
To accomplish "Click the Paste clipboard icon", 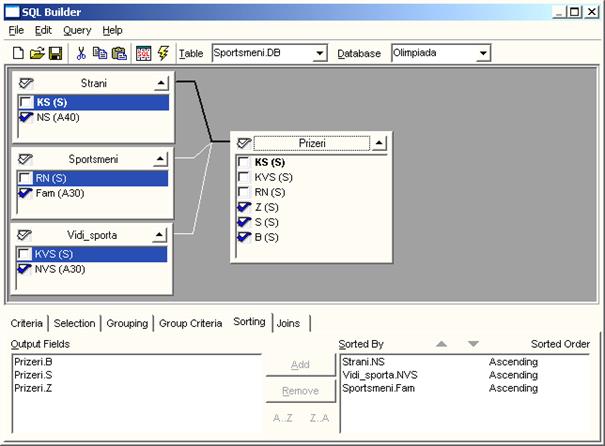I will (119, 53).
